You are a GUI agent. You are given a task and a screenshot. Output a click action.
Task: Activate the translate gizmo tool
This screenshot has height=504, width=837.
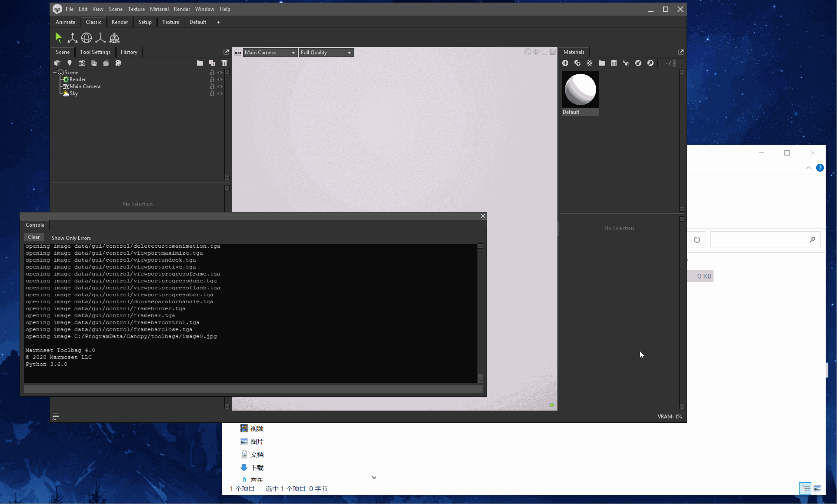pyautogui.click(x=73, y=38)
